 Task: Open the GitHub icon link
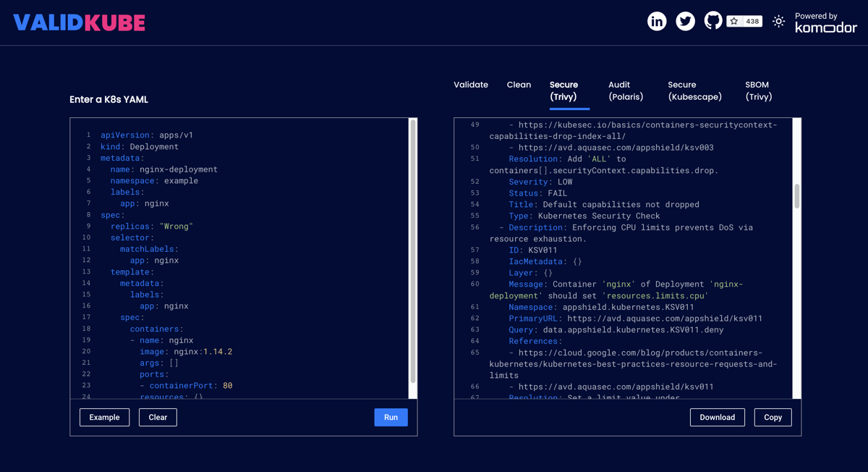[713, 20]
